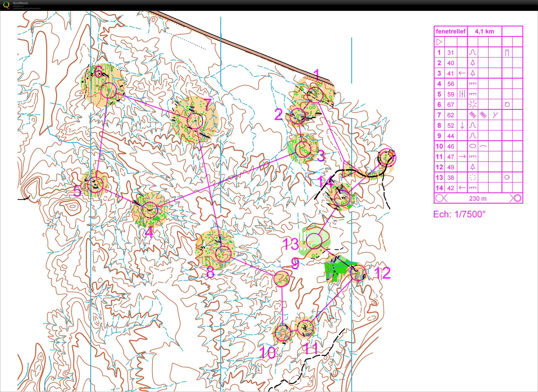Click the left arrow in control row 3
Screen dimensions: 538x392
462,73
